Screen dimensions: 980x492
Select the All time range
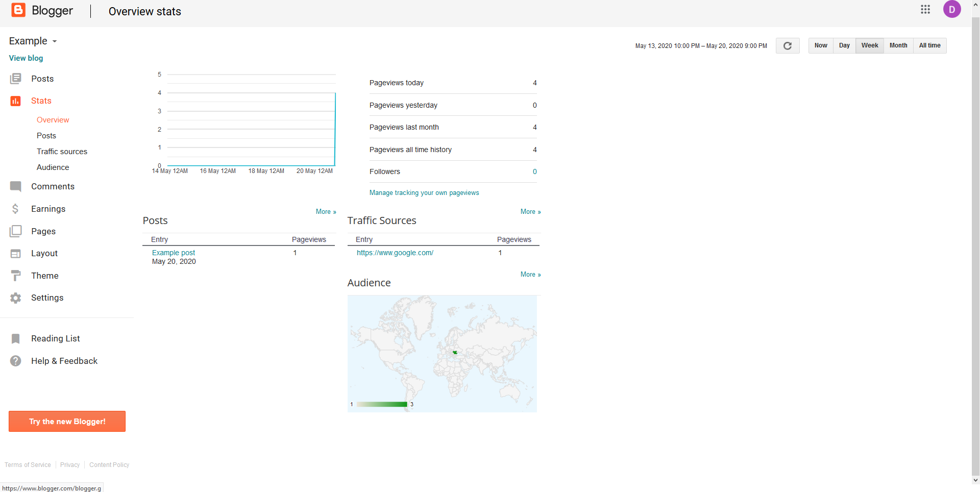[x=929, y=45]
